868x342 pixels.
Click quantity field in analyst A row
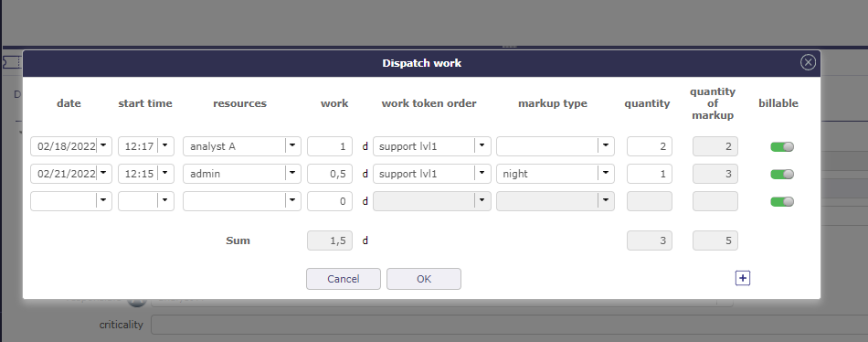point(650,146)
